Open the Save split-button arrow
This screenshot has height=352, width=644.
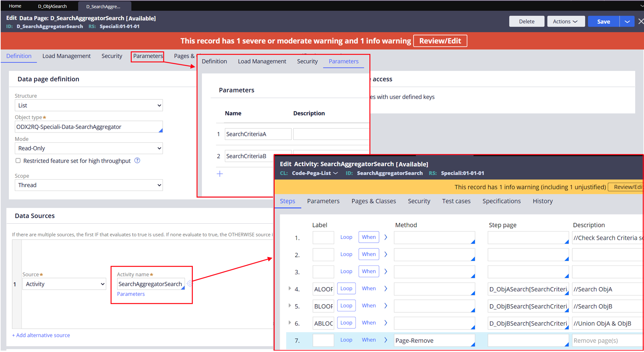point(627,21)
